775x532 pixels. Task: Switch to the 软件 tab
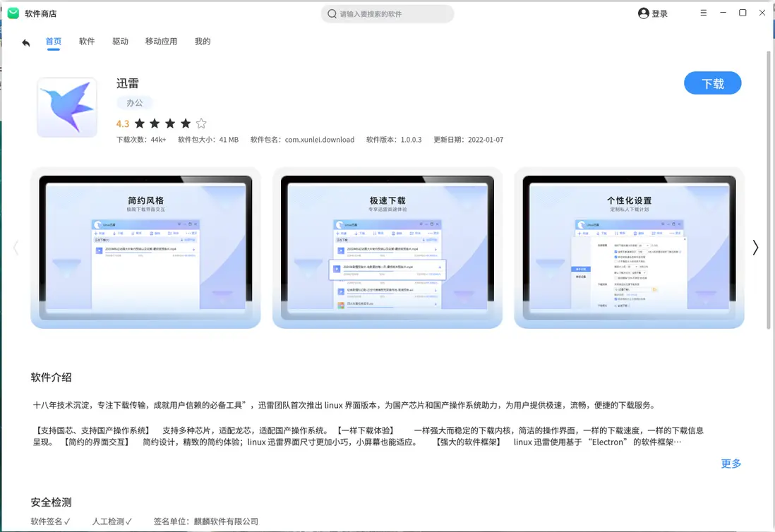(x=87, y=42)
